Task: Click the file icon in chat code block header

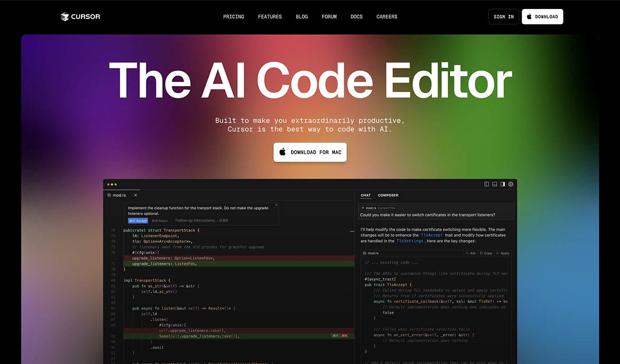Action: (x=365, y=253)
